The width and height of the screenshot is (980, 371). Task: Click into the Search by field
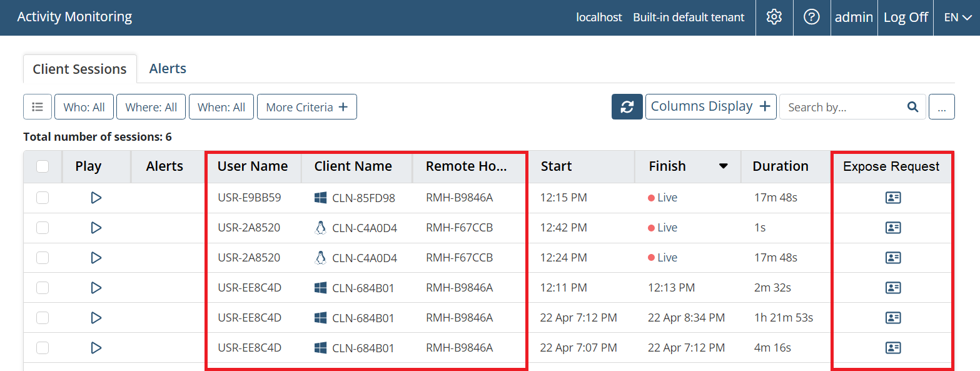pos(843,107)
